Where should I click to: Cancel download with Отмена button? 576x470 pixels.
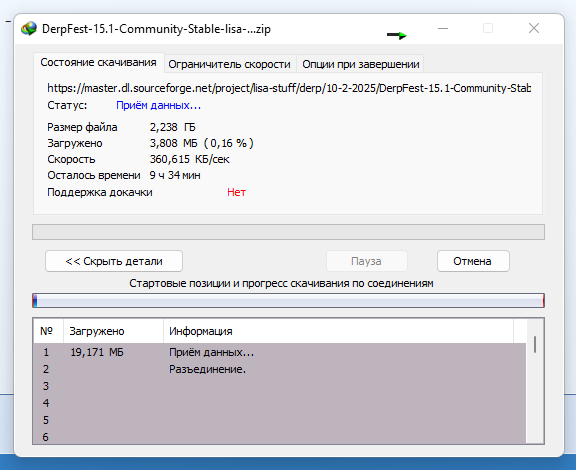[473, 261]
